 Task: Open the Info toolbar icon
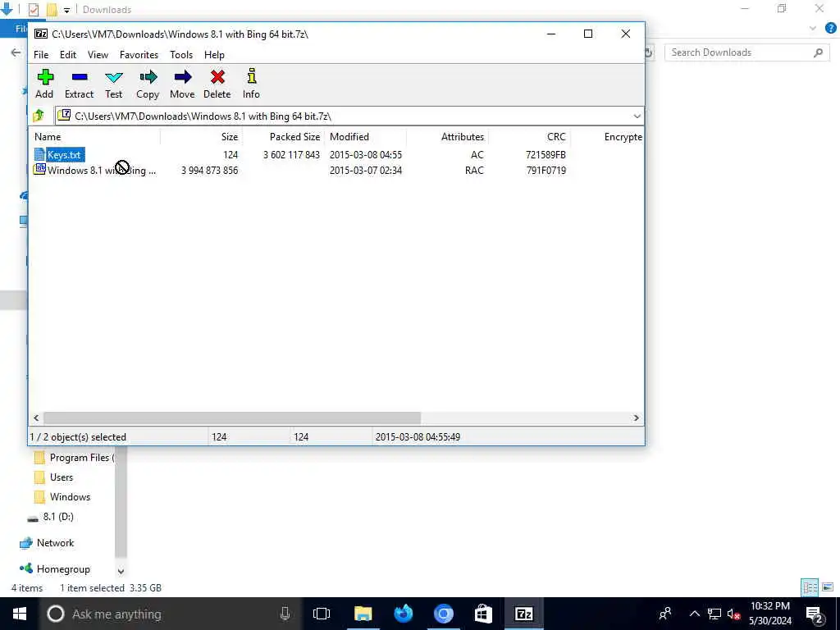tap(251, 76)
